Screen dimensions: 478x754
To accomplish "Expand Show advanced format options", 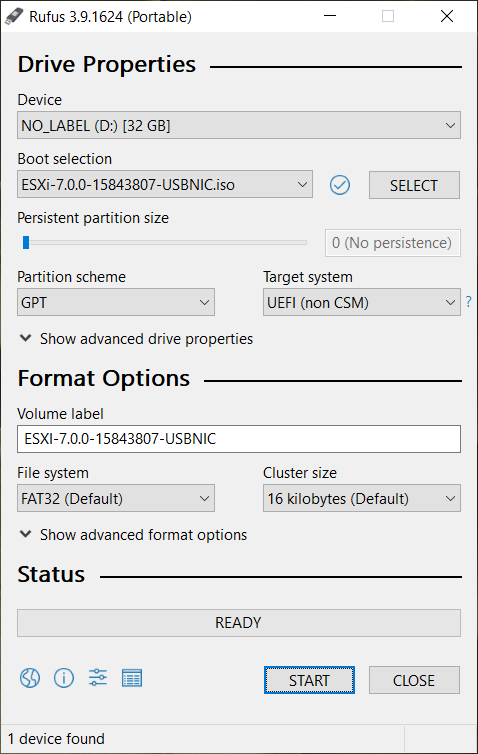I will (133, 535).
